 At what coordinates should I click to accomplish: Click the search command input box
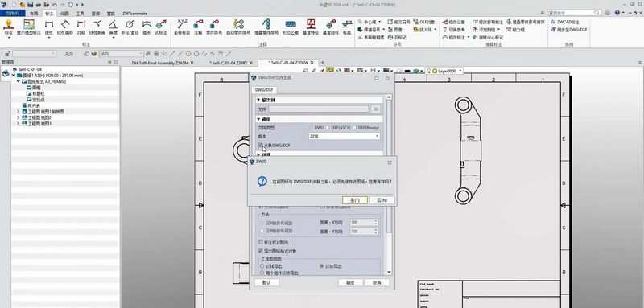(571, 13)
